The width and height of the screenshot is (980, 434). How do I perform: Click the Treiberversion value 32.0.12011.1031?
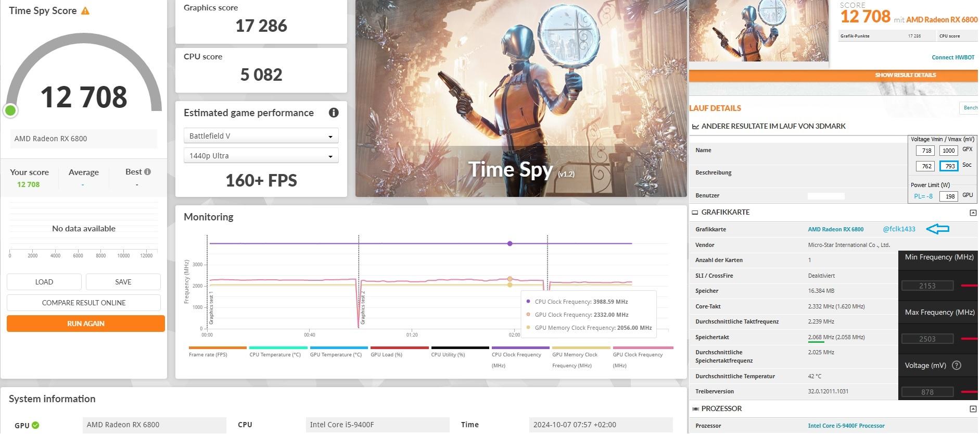828,391
